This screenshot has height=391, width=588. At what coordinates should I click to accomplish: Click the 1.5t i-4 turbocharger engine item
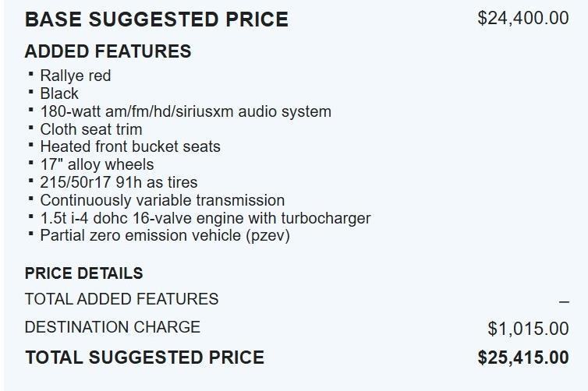click(x=205, y=218)
